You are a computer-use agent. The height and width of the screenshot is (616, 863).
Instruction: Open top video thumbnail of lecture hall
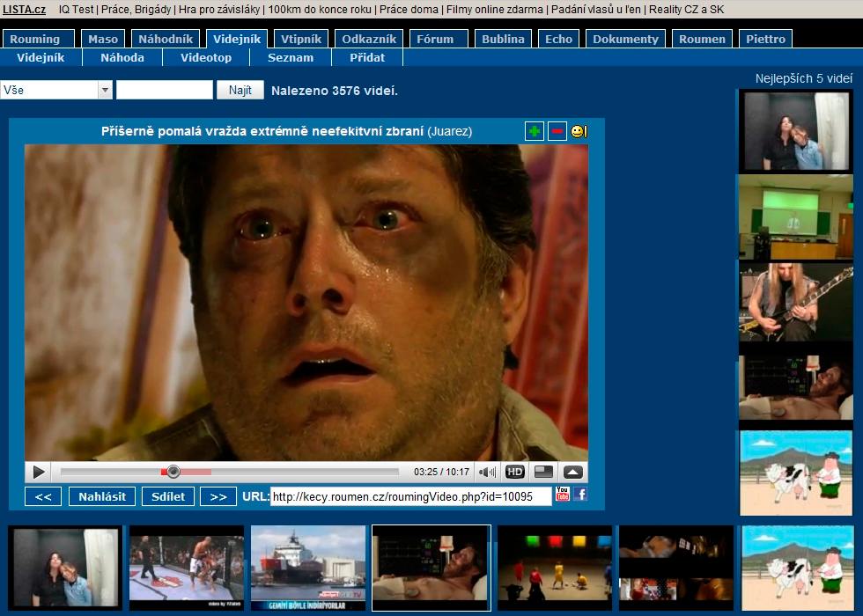(x=796, y=217)
